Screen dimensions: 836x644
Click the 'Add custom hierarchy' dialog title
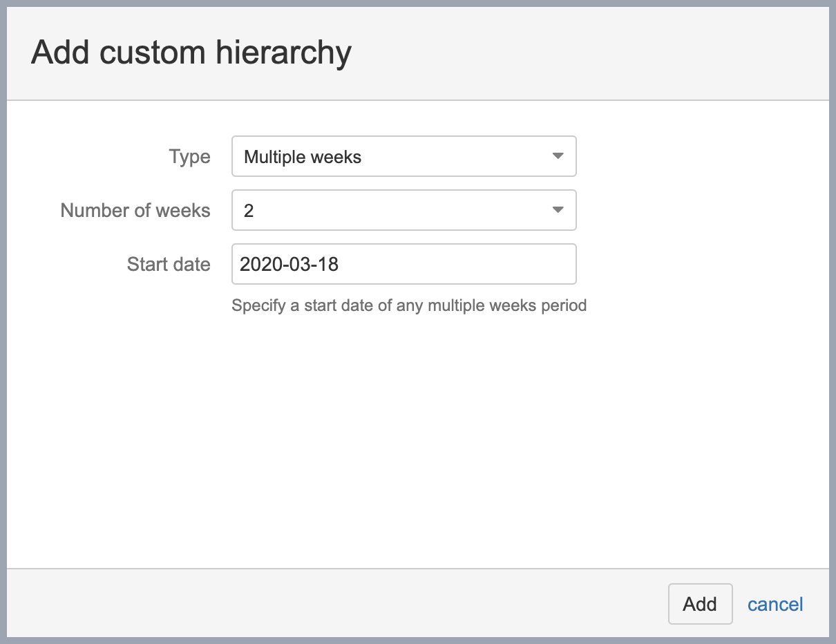(191, 53)
